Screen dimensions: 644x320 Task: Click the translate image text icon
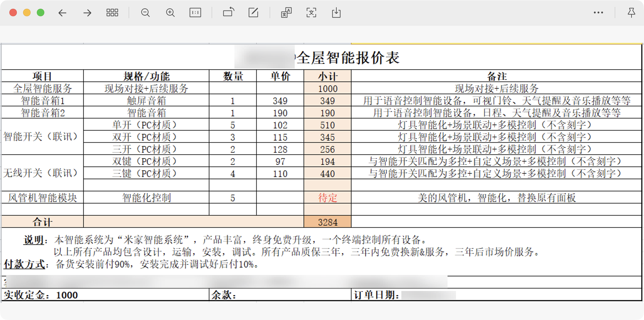286,13
